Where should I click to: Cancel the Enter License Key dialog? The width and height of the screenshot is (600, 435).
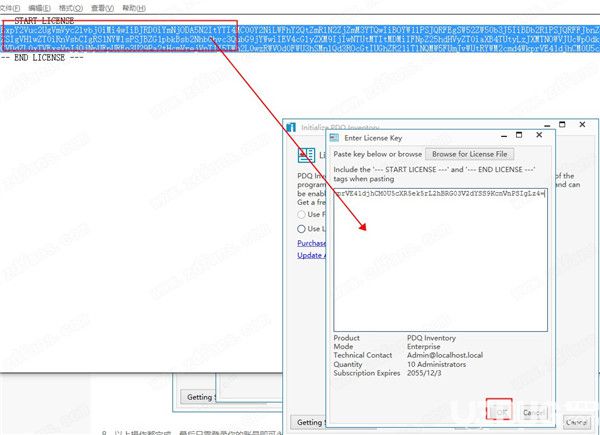[533, 412]
